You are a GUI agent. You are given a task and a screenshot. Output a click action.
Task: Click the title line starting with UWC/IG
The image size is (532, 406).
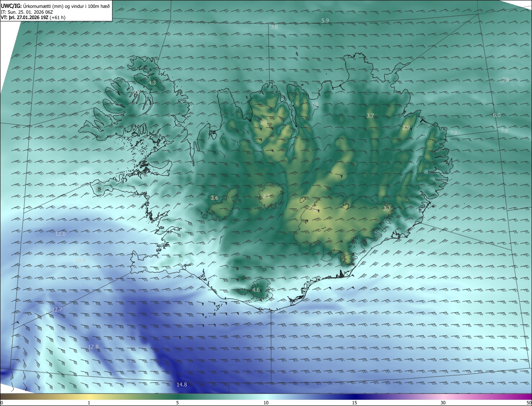click(55, 6)
